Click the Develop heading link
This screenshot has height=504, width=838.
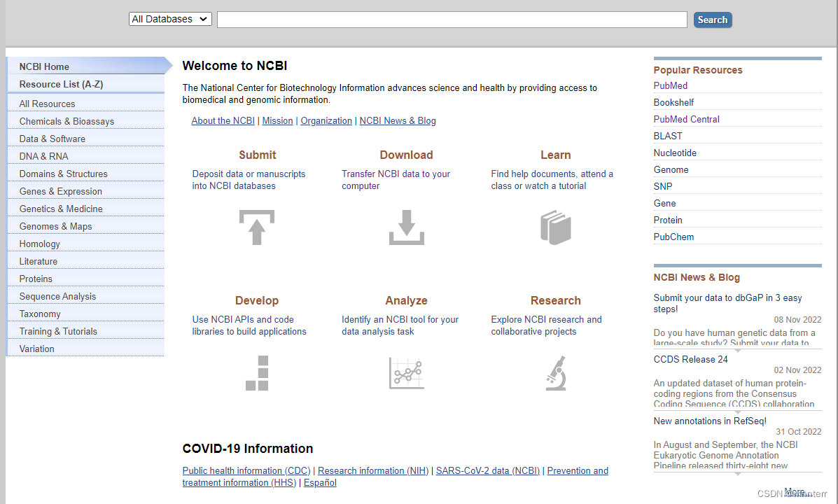(256, 300)
